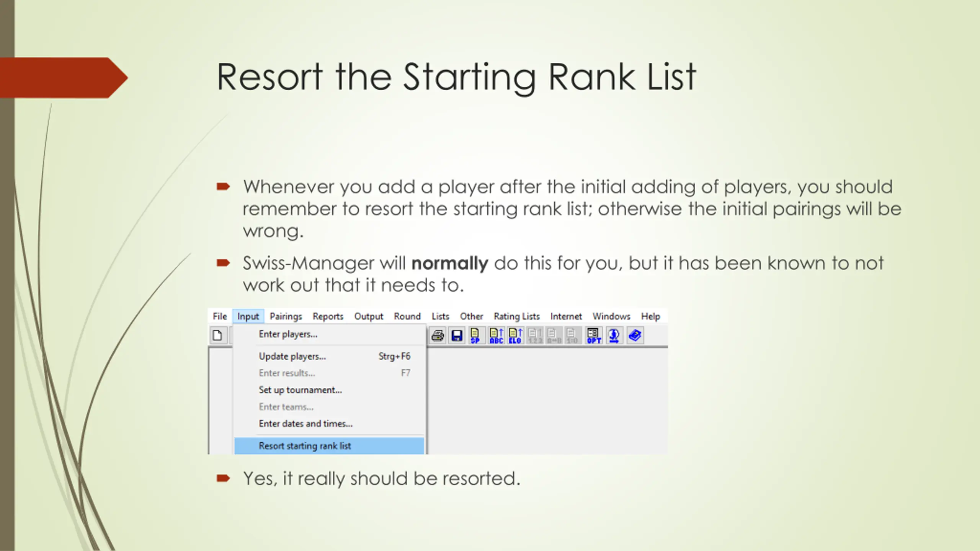This screenshot has width=980, height=551.
Task: Choose Update players menu entry
Action: (292, 356)
